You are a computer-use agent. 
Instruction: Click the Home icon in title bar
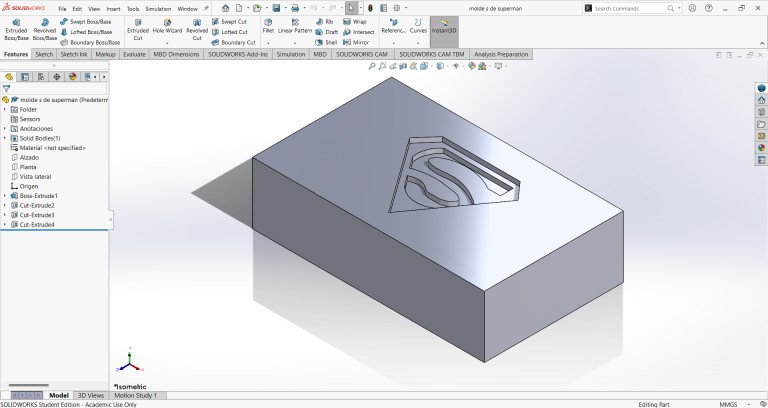tap(225, 8)
